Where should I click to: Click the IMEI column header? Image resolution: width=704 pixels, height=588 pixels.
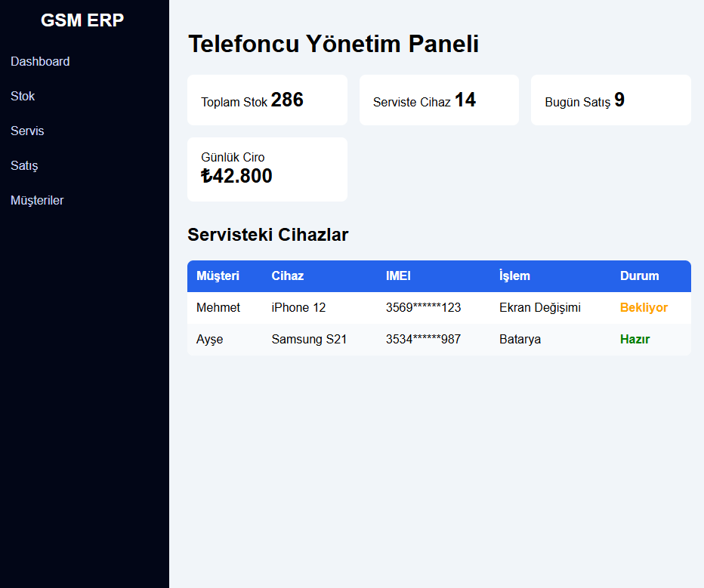pyautogui.click(x=398, y=276)
